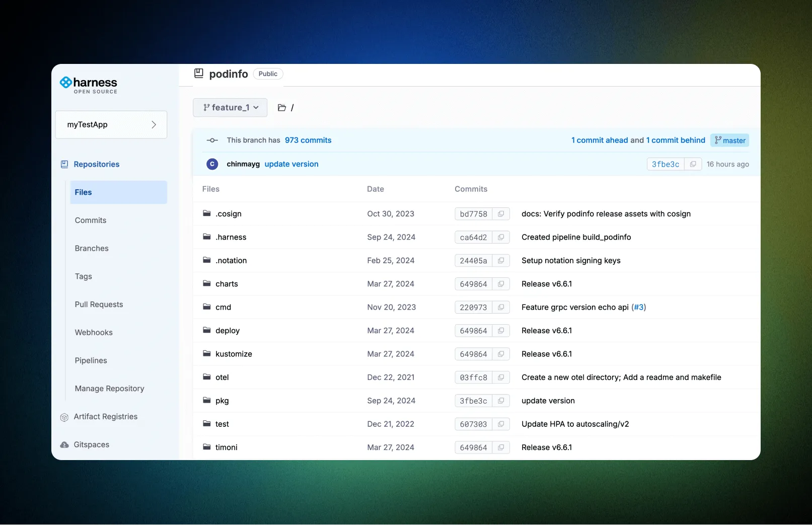Open the kustomize folder
Image resolution: width=812 pixels, height=525 pixels.
click(x=234, y=354)
